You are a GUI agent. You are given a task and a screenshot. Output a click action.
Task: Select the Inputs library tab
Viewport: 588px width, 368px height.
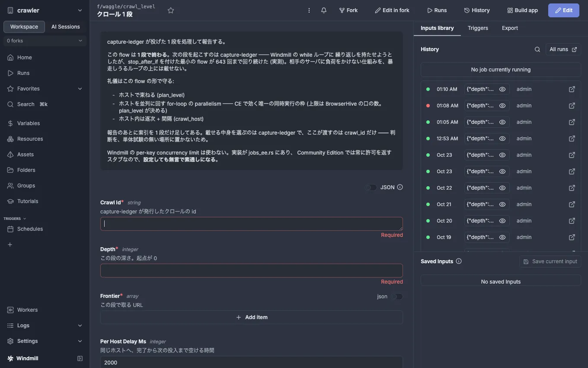(x=437, y=28)
